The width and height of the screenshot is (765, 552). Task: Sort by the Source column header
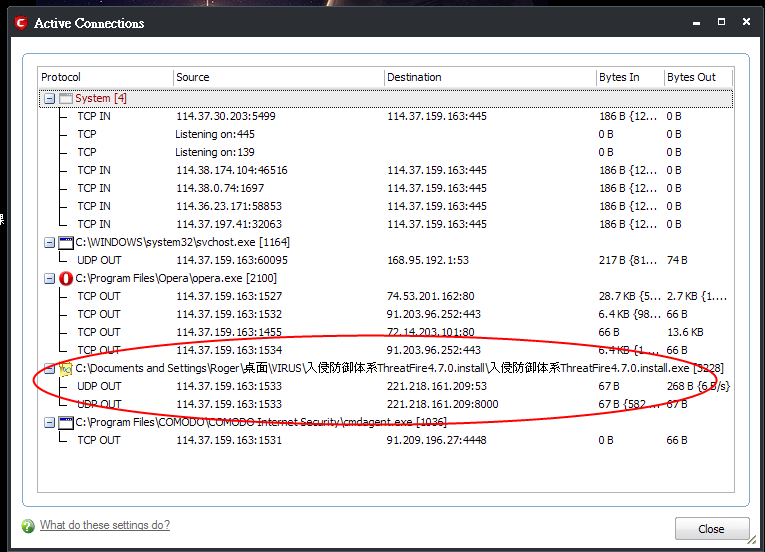point(279,77)
